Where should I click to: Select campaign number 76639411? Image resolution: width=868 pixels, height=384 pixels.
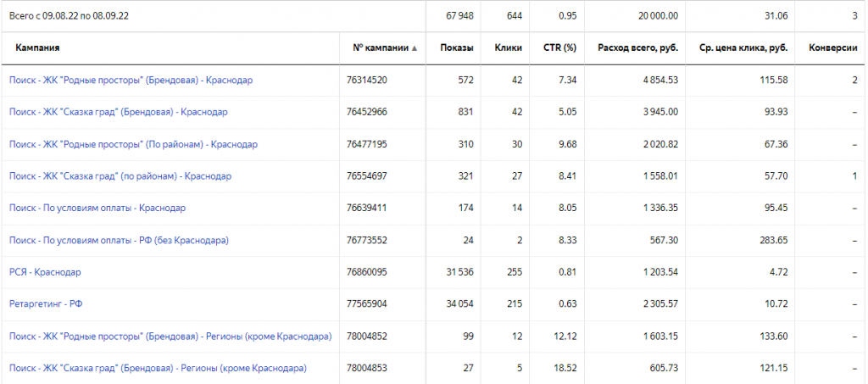(366, 209)
